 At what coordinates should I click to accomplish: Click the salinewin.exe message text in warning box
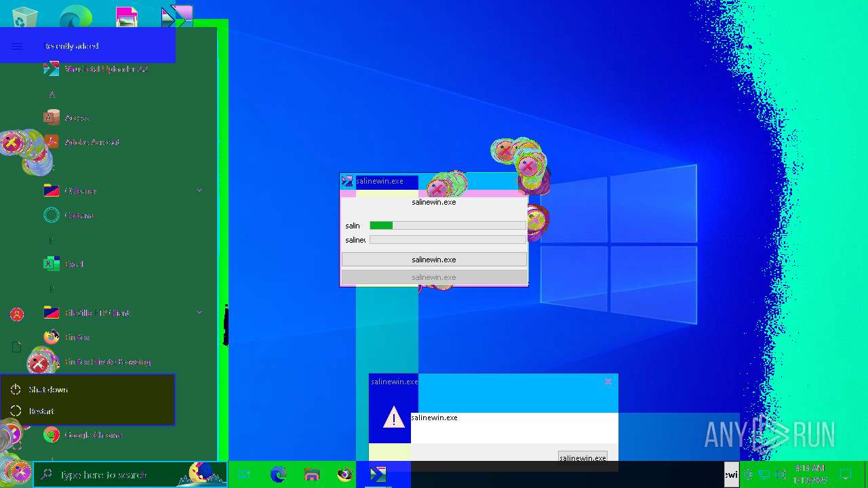coord(435,418)
